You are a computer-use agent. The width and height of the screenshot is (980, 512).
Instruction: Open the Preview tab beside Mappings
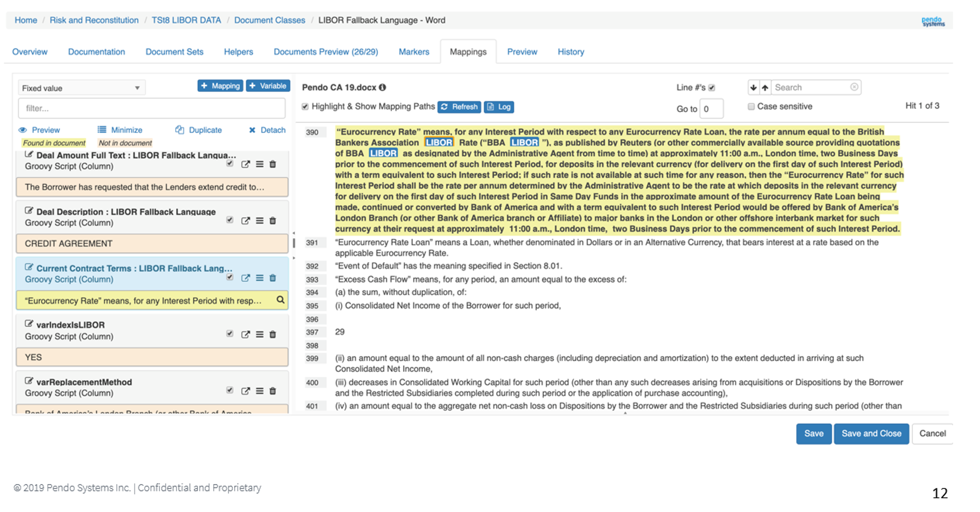[x=522, y=52]
